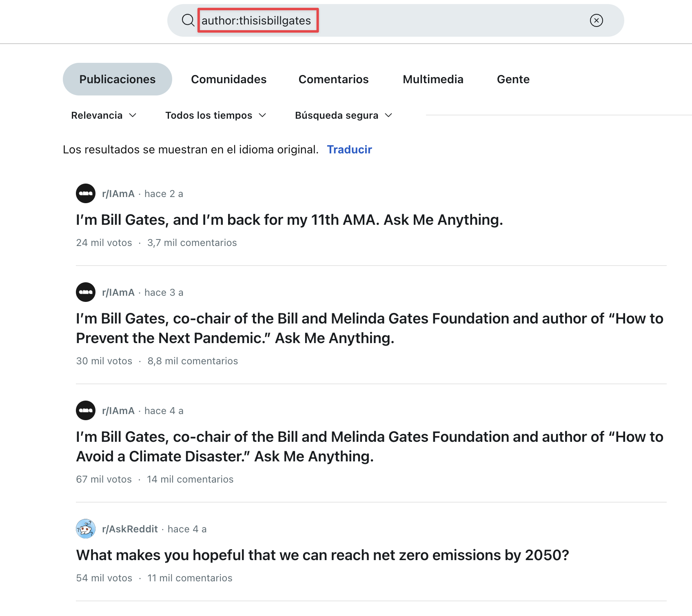The width and height of the screenshot is (692, 616).
Task: Click the r/IAmA avatar on Next Pandemic post
Action: 86,292
